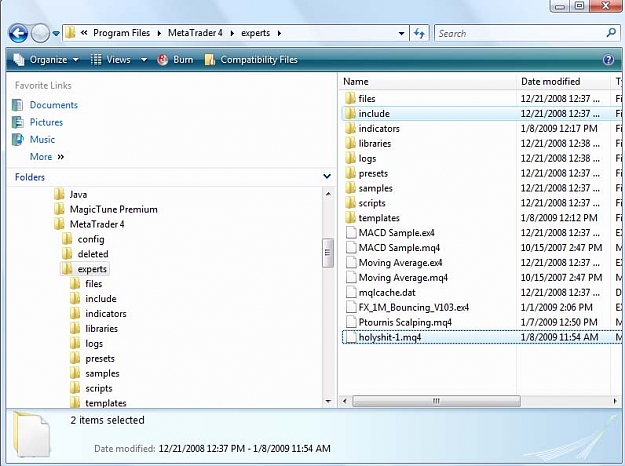The width and height of the screenshot is (625, 466).
Task: Click the templates folder icon in file list
Action: tap(350, 218)
